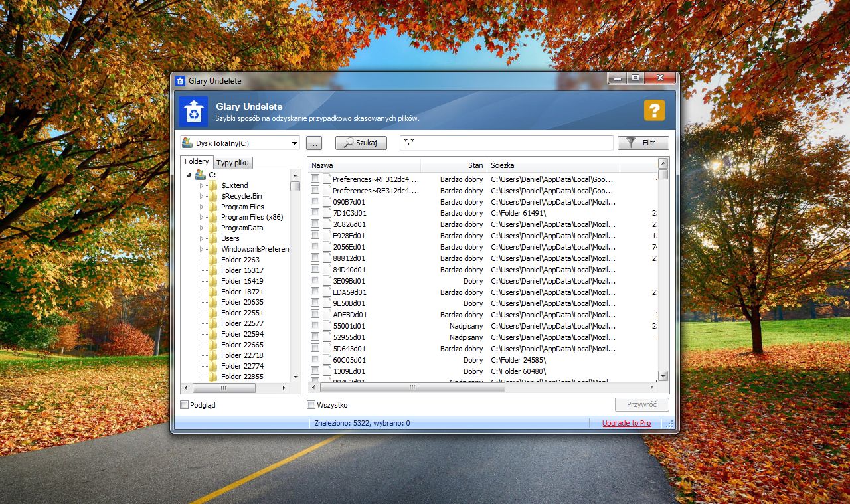
Task: Sort by the Ścieżka column header
Action: click(553, 165)
